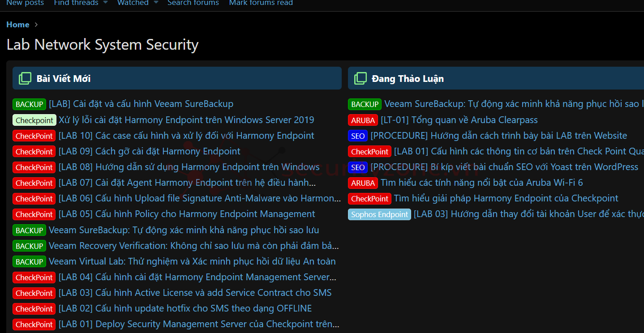
Task: Click SEO tag beside Yoast WordPress post
Action: (358, 167)
